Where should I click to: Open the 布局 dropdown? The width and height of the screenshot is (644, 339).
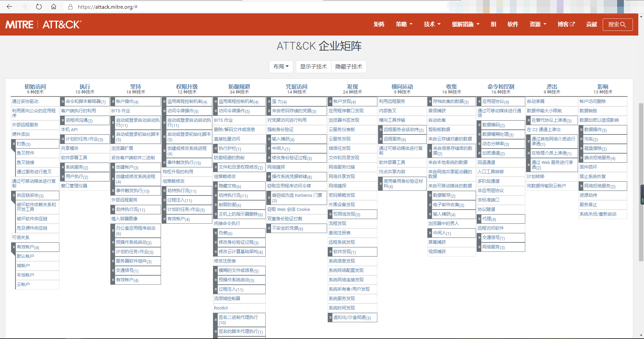click(x=281, y=67)
